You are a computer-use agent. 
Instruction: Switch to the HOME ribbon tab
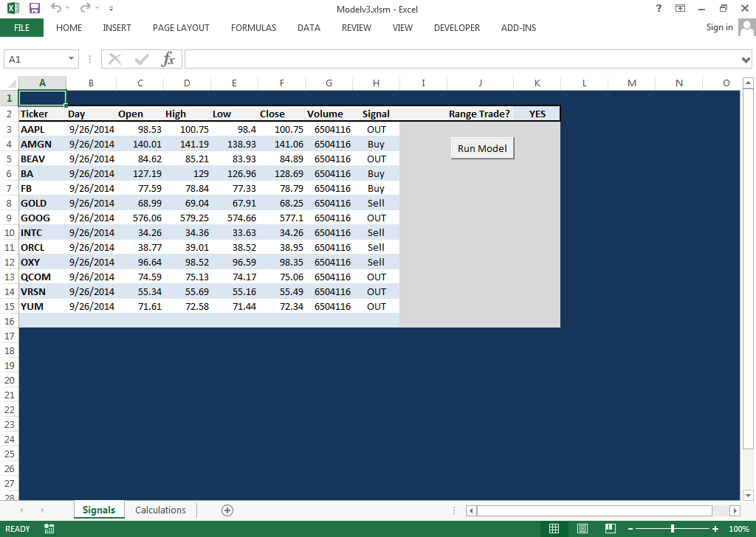(x=69, y=28)
